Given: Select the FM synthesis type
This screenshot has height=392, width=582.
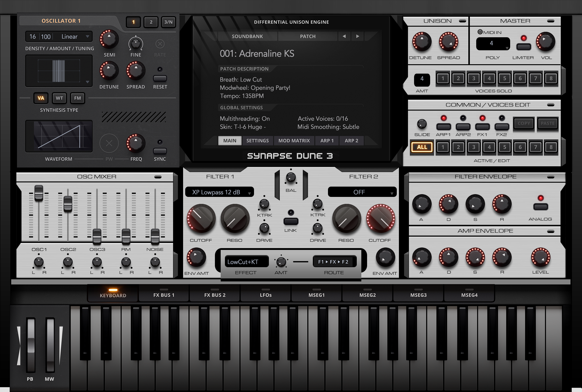Looking at the screenshot, I should coord(78,98).
